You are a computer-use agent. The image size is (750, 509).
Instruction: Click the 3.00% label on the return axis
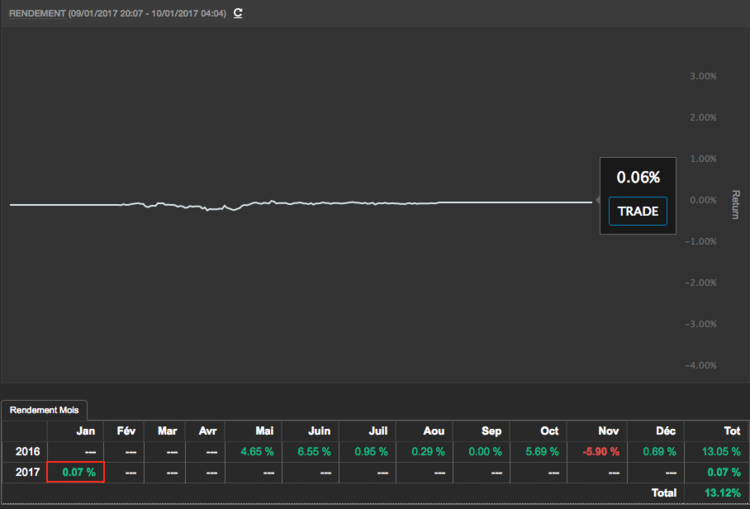point(703,76)
